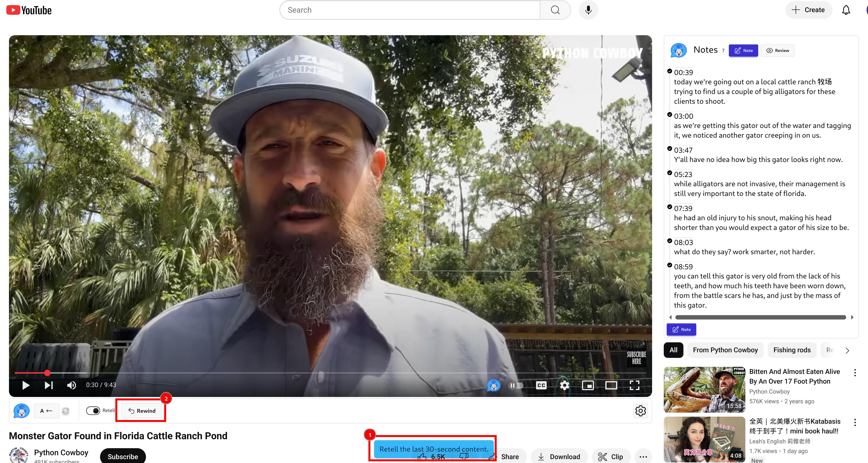Jump to the 07:39 note timestamp

coord(683,209)
